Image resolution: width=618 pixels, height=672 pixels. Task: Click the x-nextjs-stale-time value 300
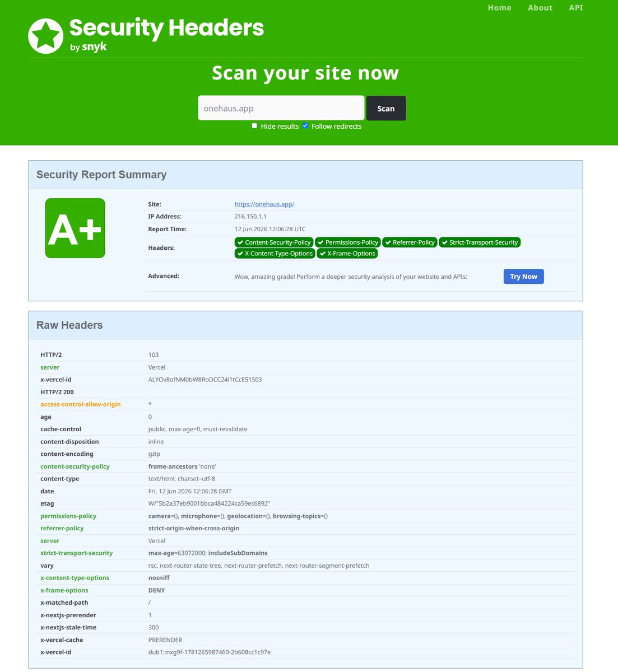pyautogui.click(x=154, y=628)
